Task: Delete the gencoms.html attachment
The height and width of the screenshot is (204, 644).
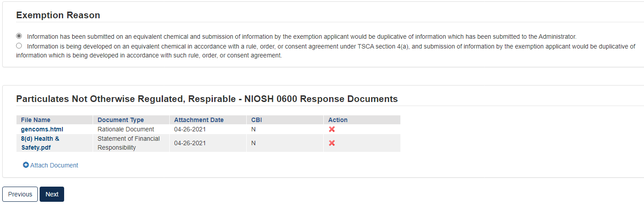Action: pyautogui.click(x=332, y=129)
